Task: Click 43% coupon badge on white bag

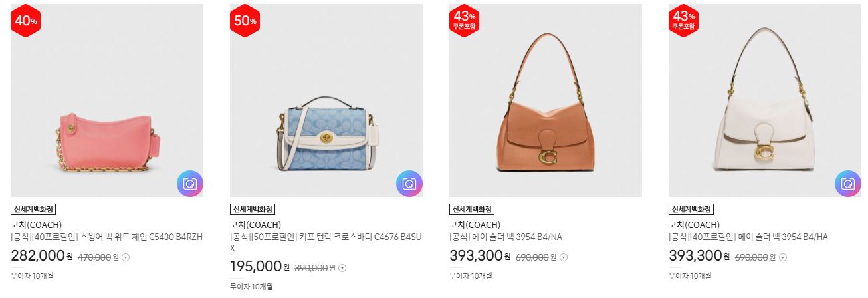Action: pyautogui.click(x=684, y=21)
